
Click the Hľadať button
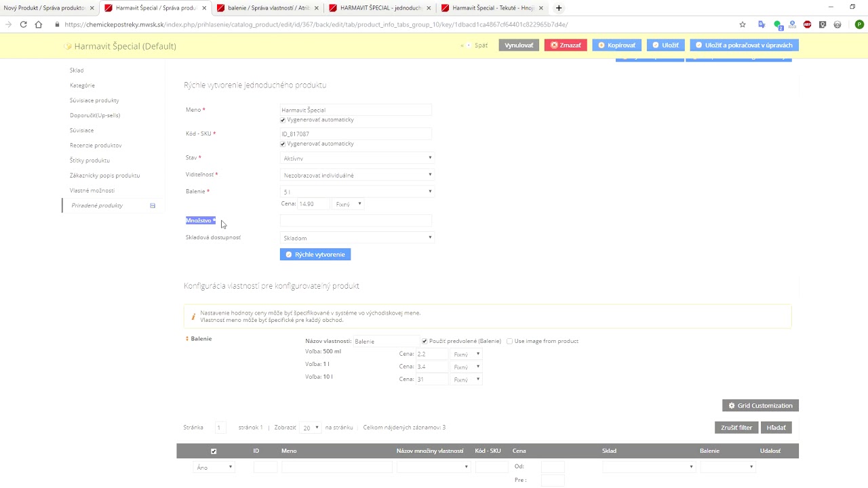point(776,428)
